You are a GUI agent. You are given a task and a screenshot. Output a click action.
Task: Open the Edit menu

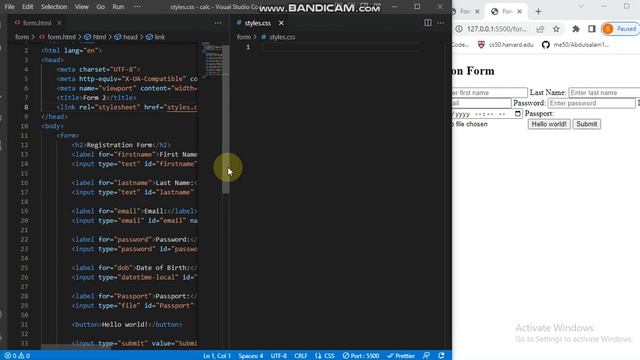coord(27,7)
